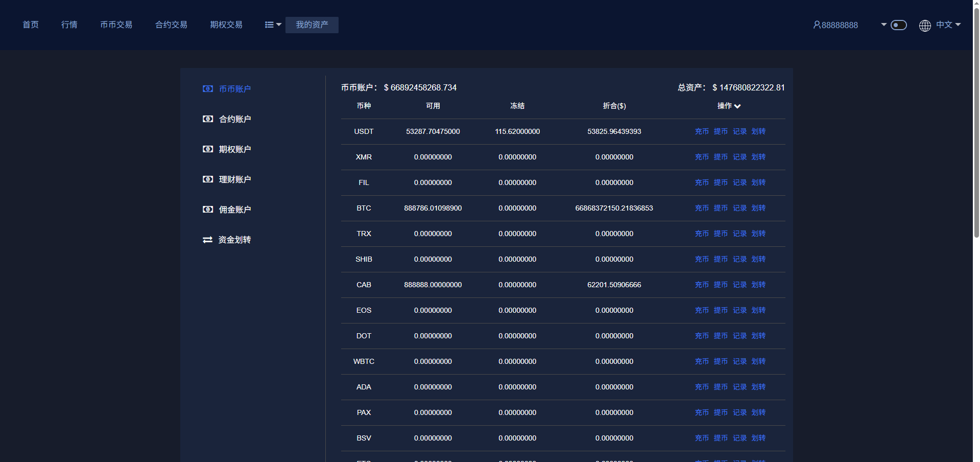Click the 期权账户 banknote icon
Screen dimensions: 980x462
tap(208, 149)
